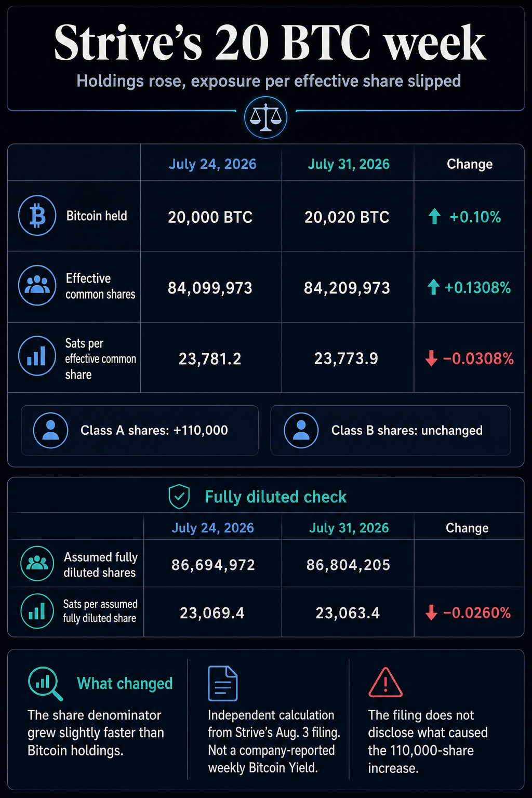Viewport: 532px width, 798px height.
Task: Click the person icon next to Class A shares
Action: pos(50,430)
